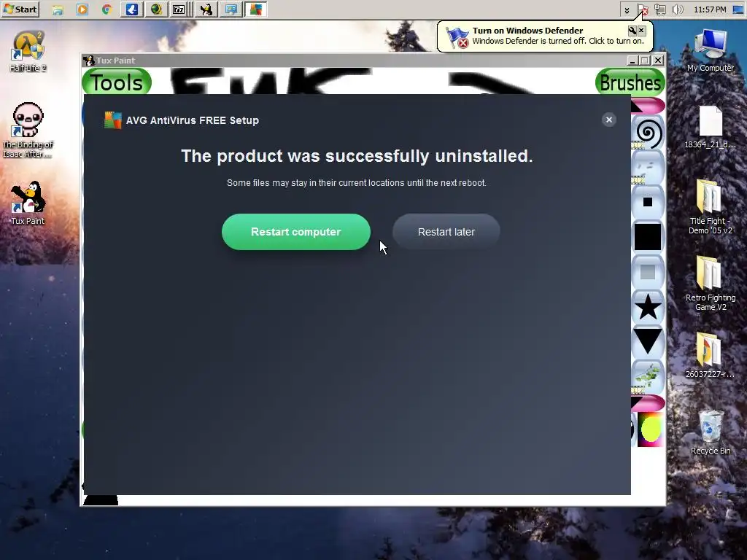Launch the media player quick launch icon

pyautogui.click(x=82, y=9)
